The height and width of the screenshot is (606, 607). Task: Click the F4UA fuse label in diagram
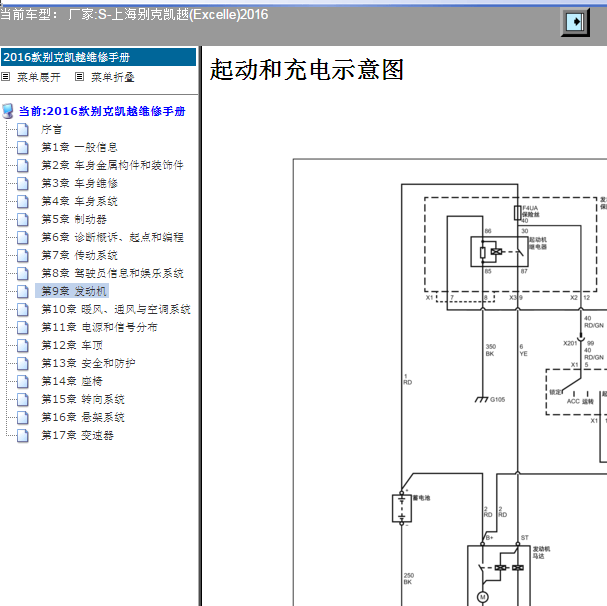(x=530, y=208)
